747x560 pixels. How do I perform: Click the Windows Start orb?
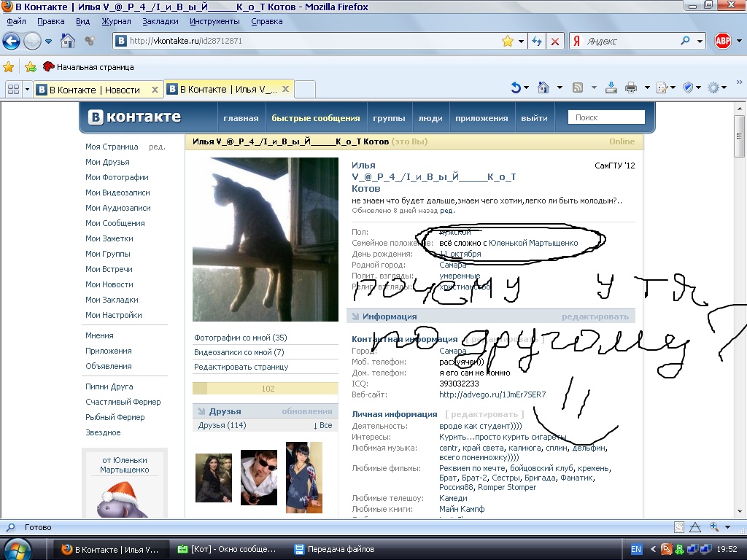pyautogui.click(x=18, y=549)
